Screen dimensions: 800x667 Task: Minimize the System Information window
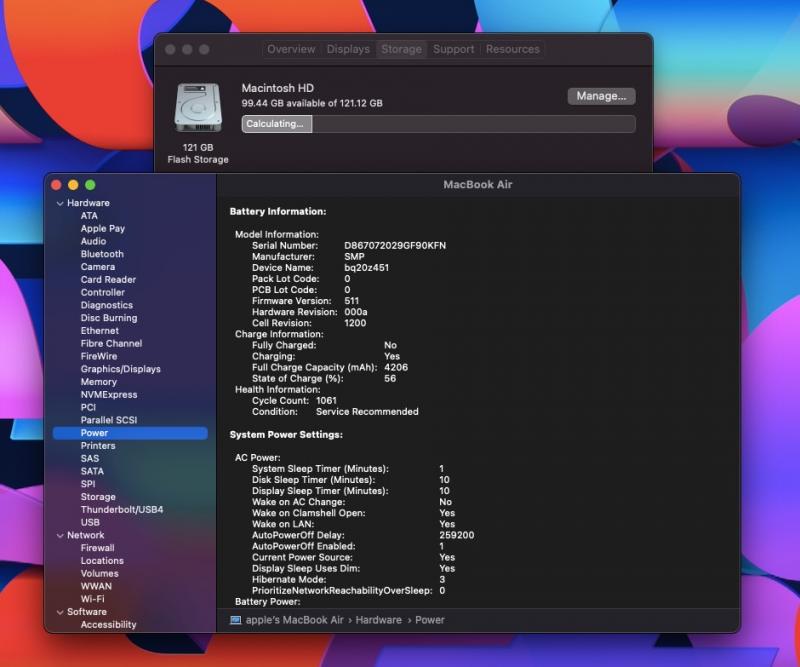click(x=73, y=185)
